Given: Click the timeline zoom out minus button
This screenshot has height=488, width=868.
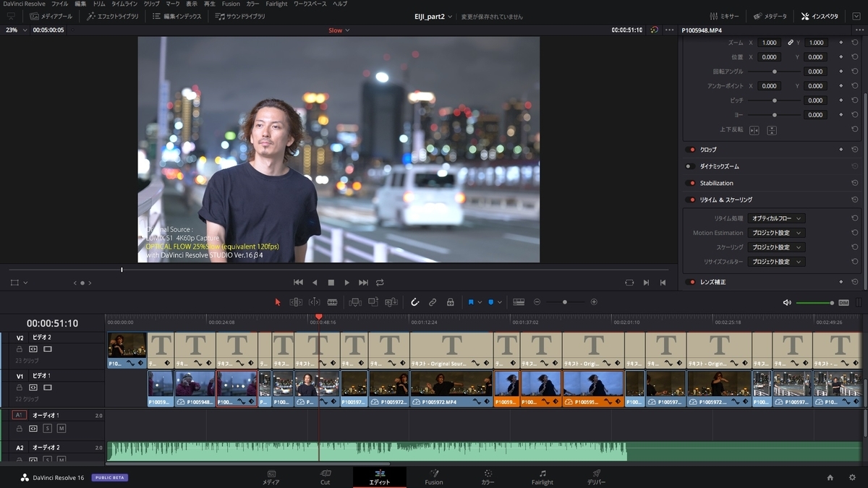Looking at the screenshot, I should pyautogui.click(x=537, y=302).
